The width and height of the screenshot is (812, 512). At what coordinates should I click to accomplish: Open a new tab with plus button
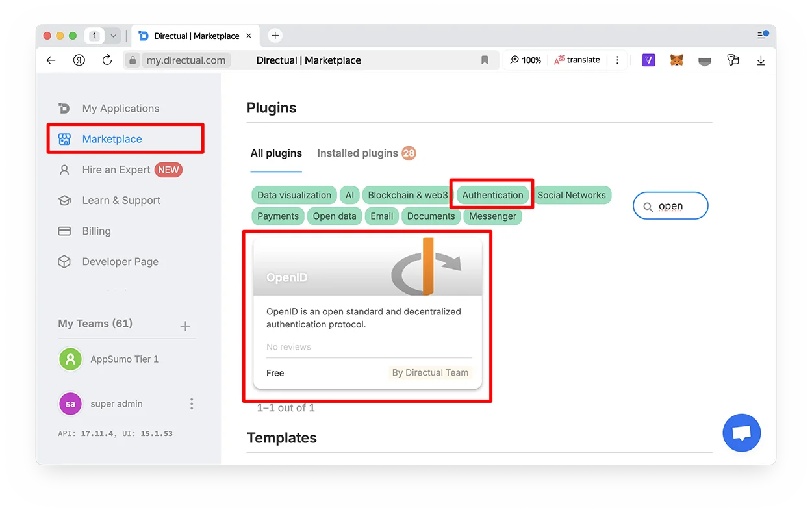pos(275,36)
